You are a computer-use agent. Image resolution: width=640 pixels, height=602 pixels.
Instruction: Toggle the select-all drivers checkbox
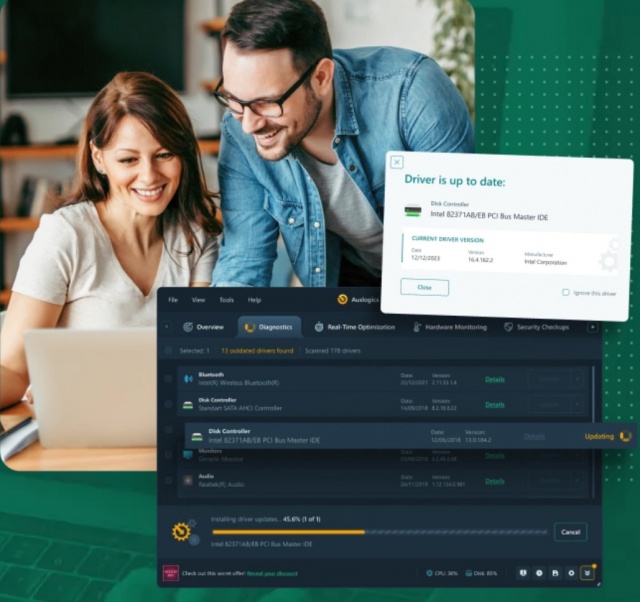click(168, 351)
